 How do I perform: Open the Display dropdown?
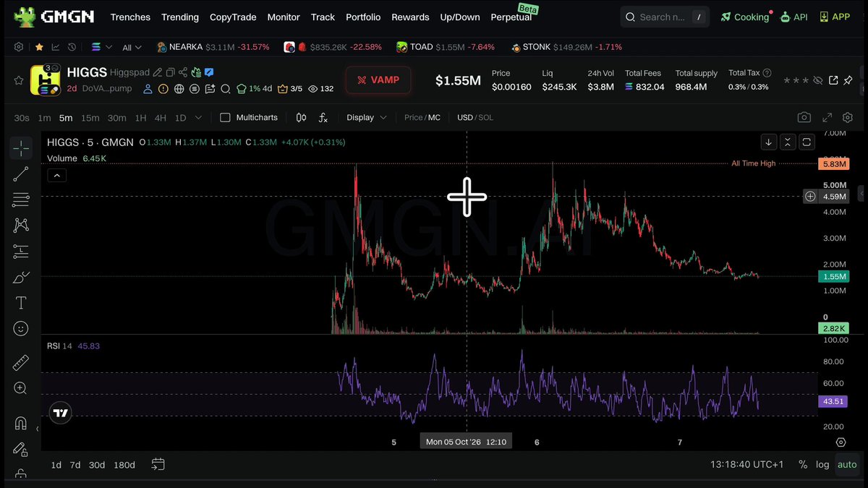(x=366, y=117)
